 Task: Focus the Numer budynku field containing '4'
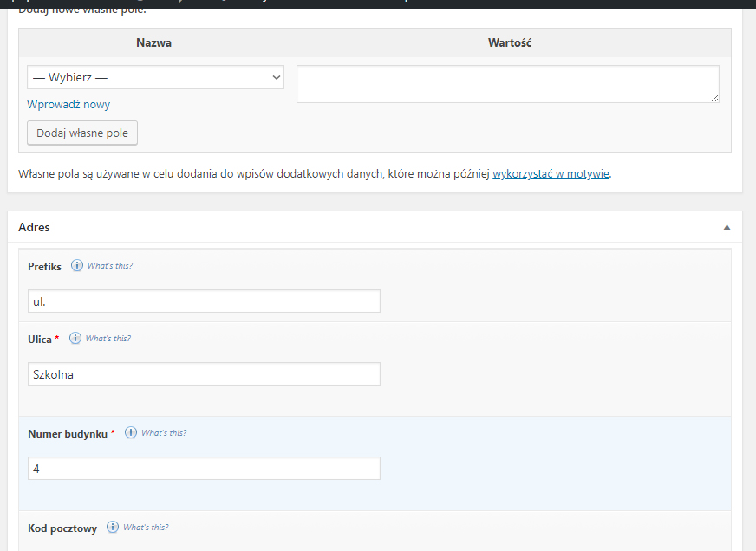[x=204, y=468]
